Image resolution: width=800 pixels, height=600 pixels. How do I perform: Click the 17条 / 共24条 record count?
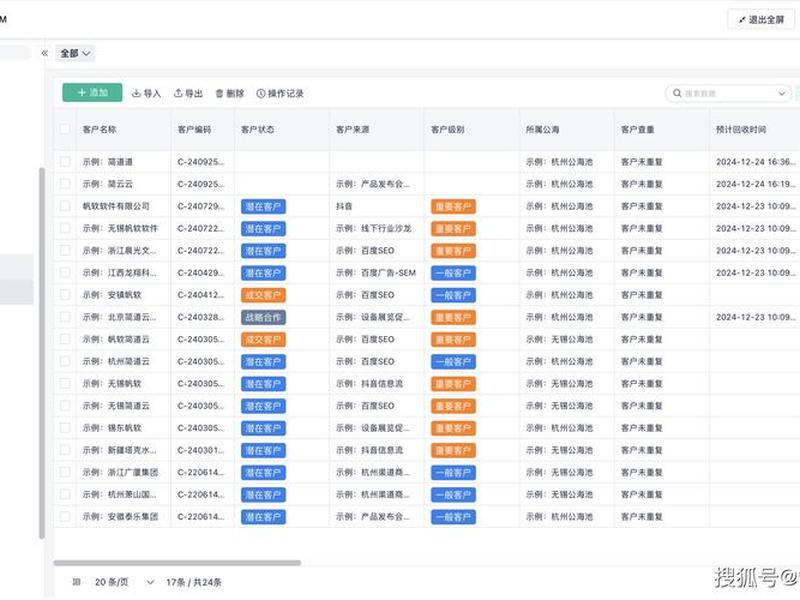pos(194,582)
